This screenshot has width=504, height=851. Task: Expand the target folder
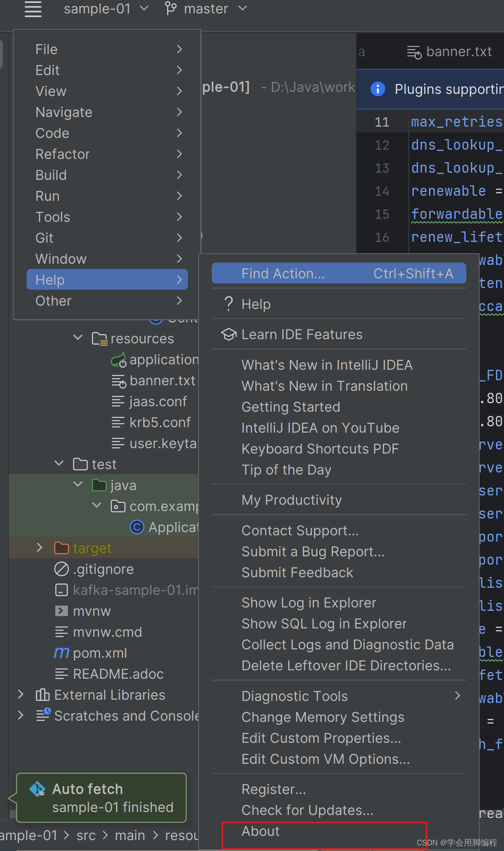[x=40, y=547]
